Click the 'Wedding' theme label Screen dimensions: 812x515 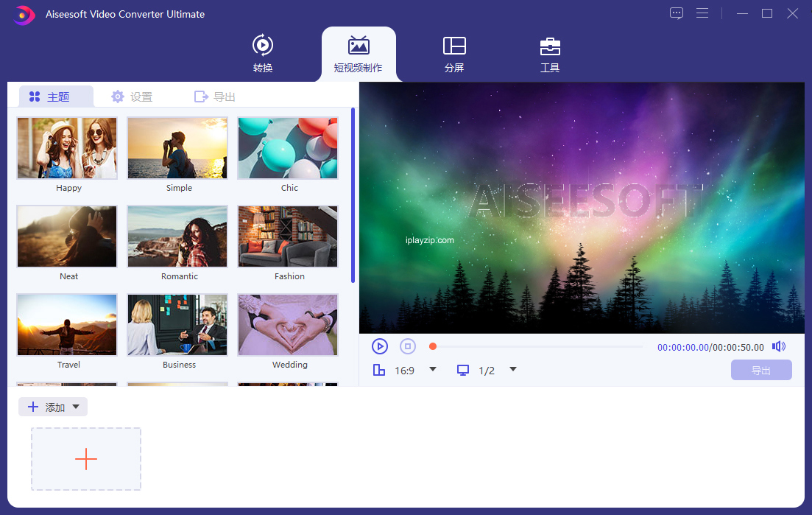[289, 365]
